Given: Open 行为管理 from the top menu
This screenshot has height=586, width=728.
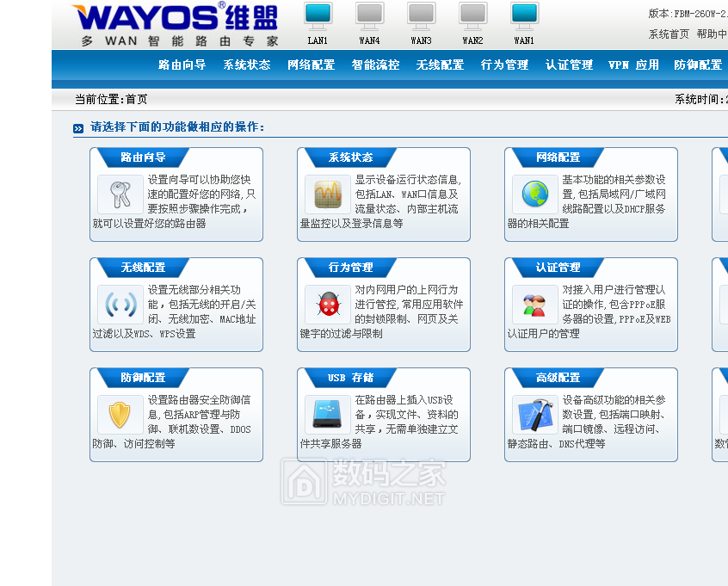Looking at the screenshot, I should coord(504,65).
